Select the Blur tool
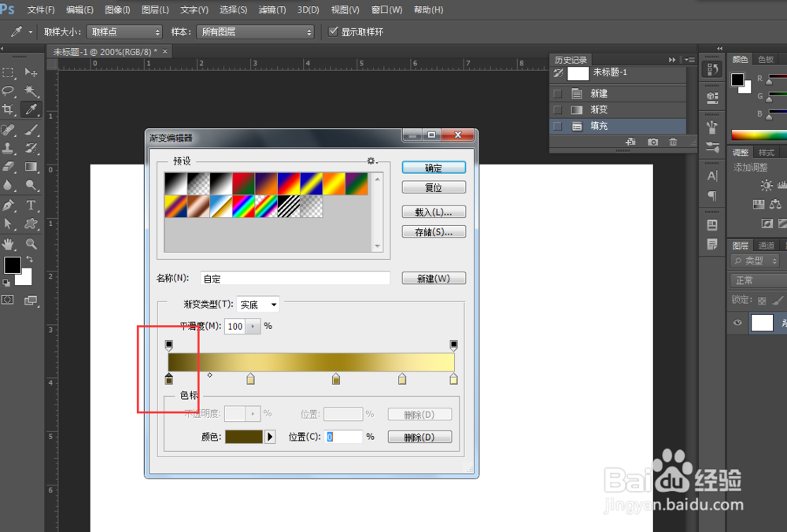This screenshot has width=787, height=532. pyautogui.click(x=9, y=185)
